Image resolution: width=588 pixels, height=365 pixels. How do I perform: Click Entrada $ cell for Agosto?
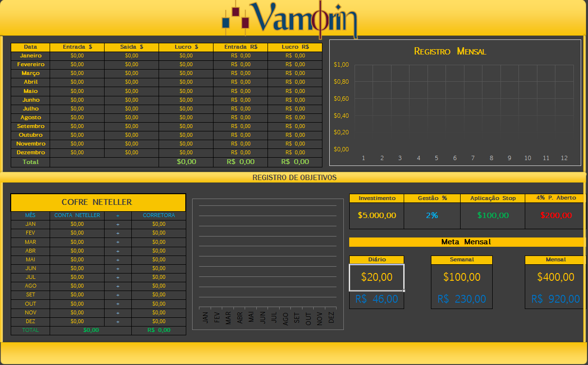coord(77,117)
